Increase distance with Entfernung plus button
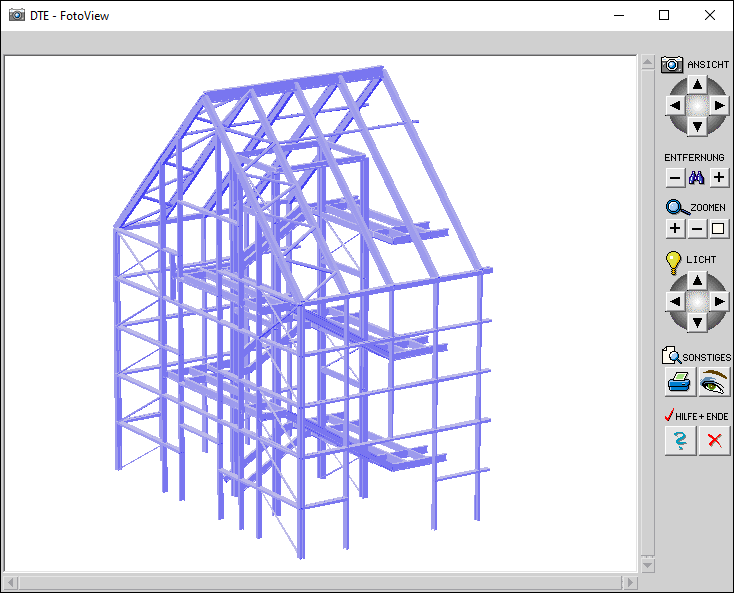Viewport: 734px width, 593px height. [x=719, y=178]
